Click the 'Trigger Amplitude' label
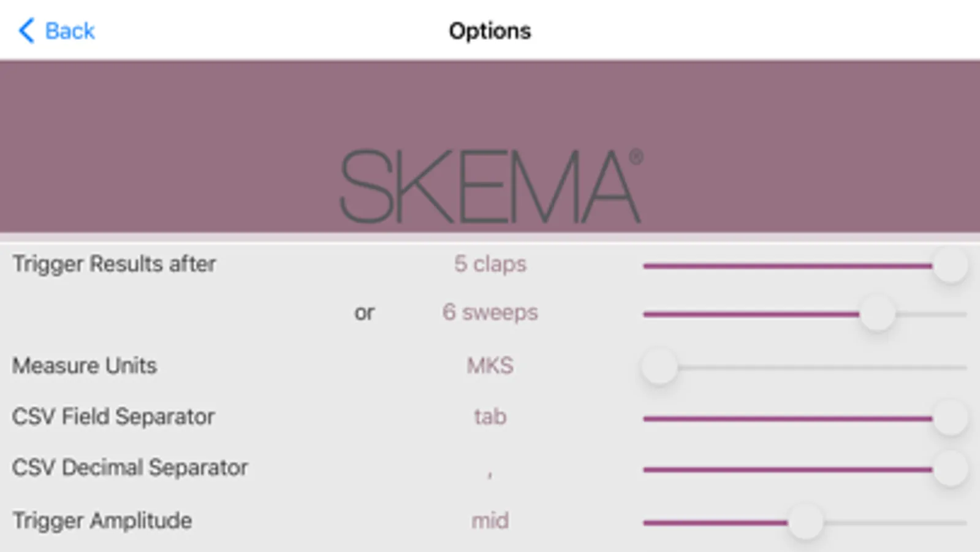This screenshot has width=980, height=552. pyautogui.click(x=102, y=521)
